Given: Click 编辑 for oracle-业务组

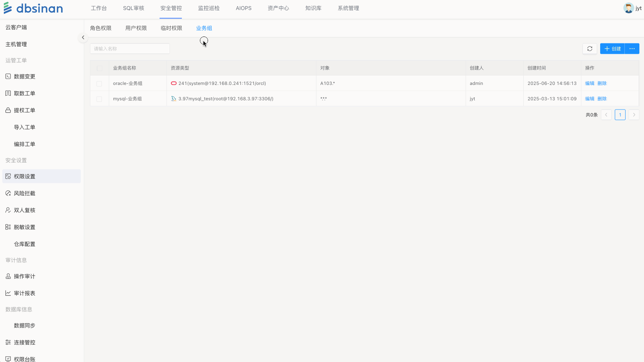Looking at the screenshot, I should 589,83.
